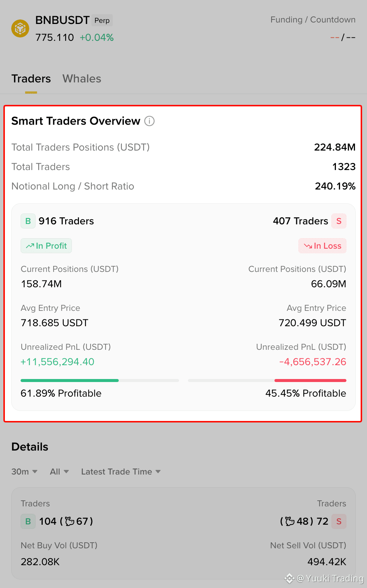This screenshot has height=588, width=367.
Task: Click the Perp contract label
Action: 102,20
